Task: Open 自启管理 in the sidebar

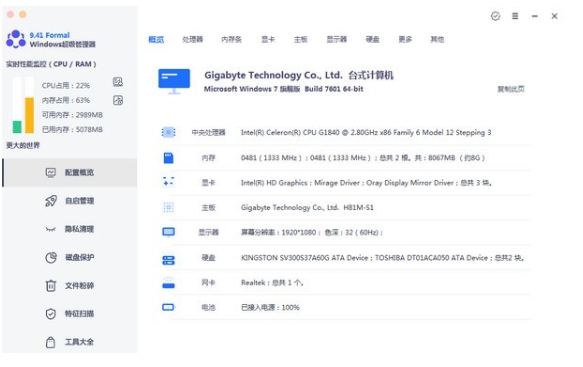Action: click(x=70, y=201)
